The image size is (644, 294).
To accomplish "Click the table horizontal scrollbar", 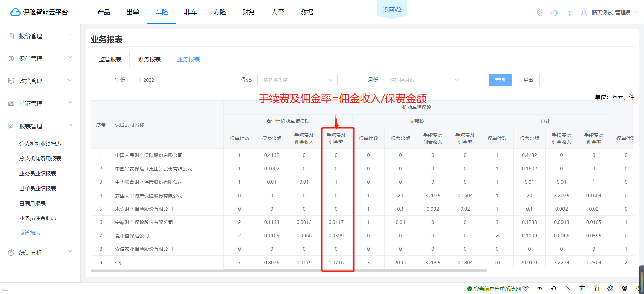I will [x=289, y=271].
